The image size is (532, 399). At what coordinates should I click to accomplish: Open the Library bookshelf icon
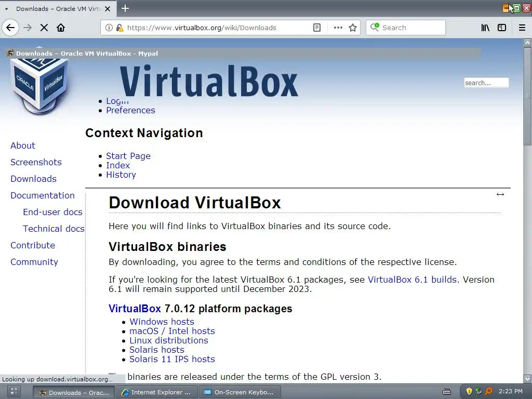click(x=485, y=28)
